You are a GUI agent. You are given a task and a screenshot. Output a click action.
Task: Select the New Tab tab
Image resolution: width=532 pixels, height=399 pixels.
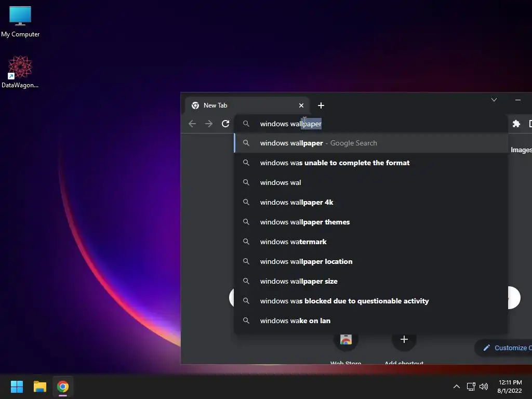click(247, 105)
